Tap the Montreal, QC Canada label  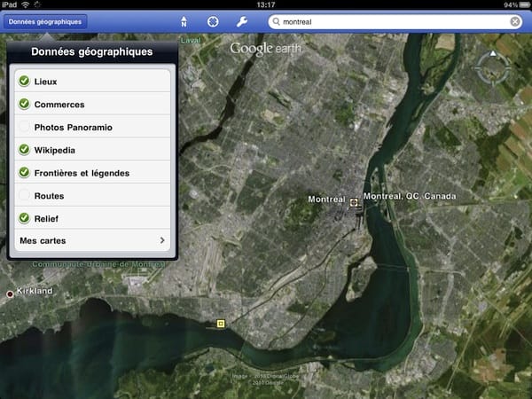pos(409,196)
